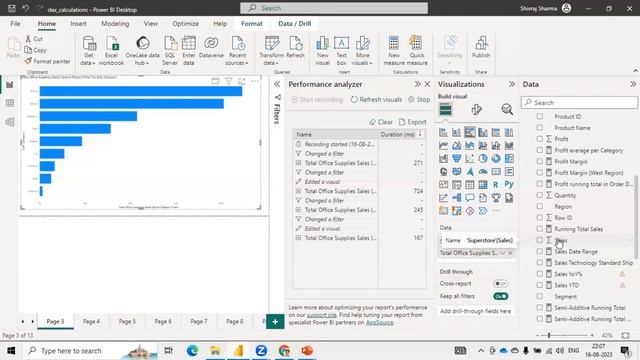Toggle Keep all filters switch
The image size is (640, 360).
[x=500, y=296]
